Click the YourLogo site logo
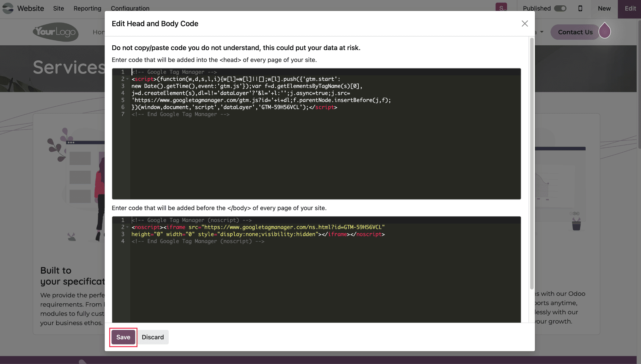This screenshot has width=641, height=364. tap(56, 32)
